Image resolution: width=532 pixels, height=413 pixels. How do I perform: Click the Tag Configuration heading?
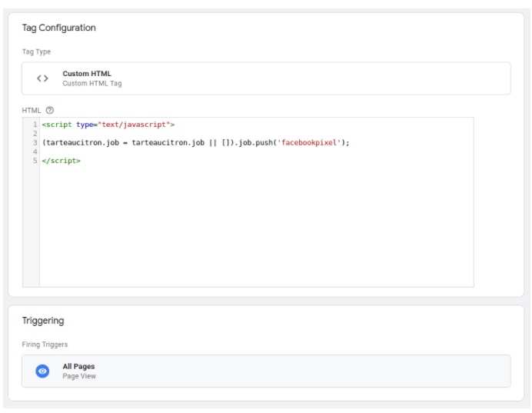(58, 28)
